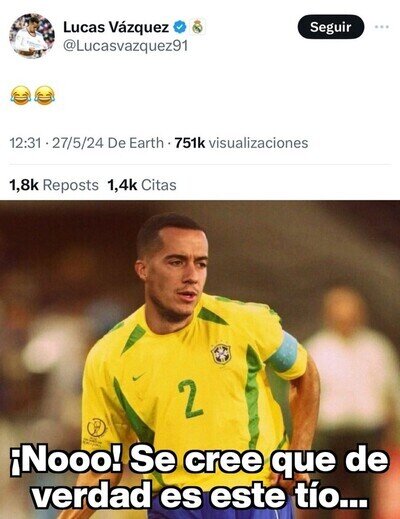Viewport: 400px width, 519px height.
Task: Click the blue verified checkmark badge
Action: [180, 27]
